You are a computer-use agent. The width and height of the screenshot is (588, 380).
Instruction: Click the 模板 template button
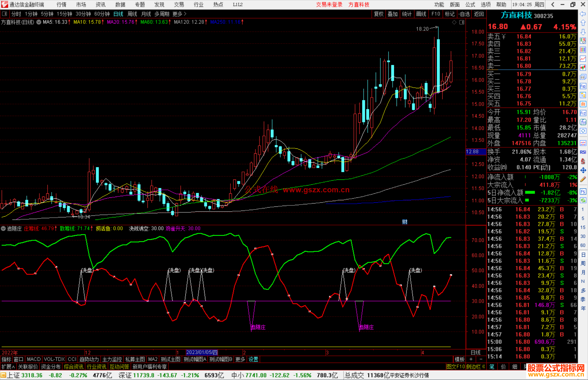tap(460, 359)
